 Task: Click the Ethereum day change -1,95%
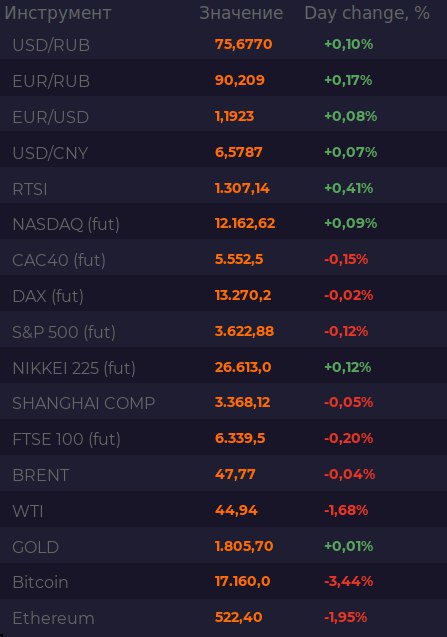click(x=345, y=618)
